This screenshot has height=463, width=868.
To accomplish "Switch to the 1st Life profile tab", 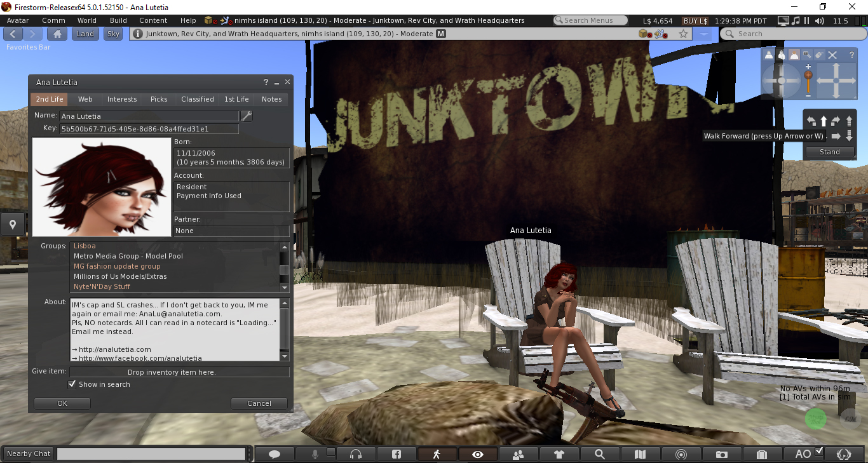I will click(236, 99).
